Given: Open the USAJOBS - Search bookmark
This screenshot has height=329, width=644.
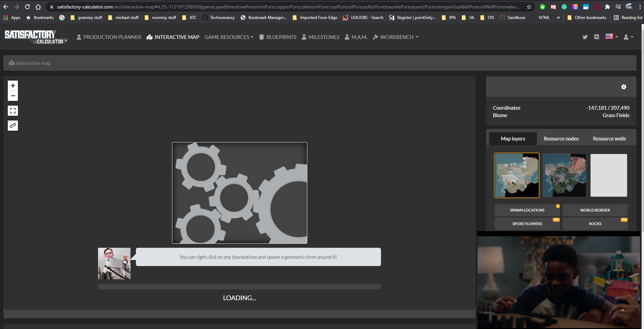Looking at the screenshot, I should click(363, 18).
